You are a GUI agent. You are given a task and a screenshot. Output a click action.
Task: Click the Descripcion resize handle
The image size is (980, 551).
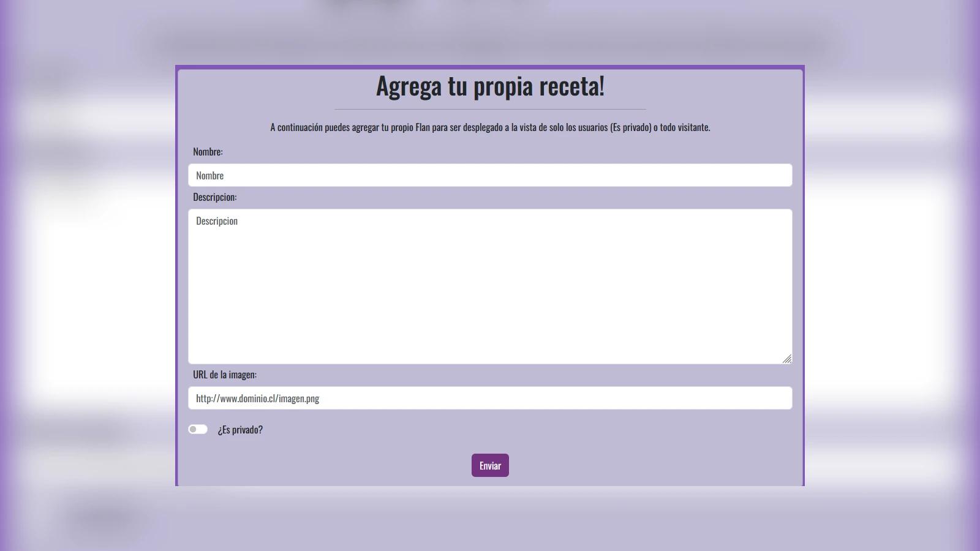[788, 359]
